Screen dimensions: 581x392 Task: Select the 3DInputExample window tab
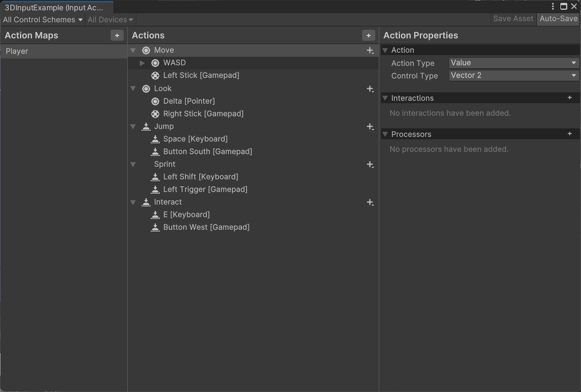point(54,7)
